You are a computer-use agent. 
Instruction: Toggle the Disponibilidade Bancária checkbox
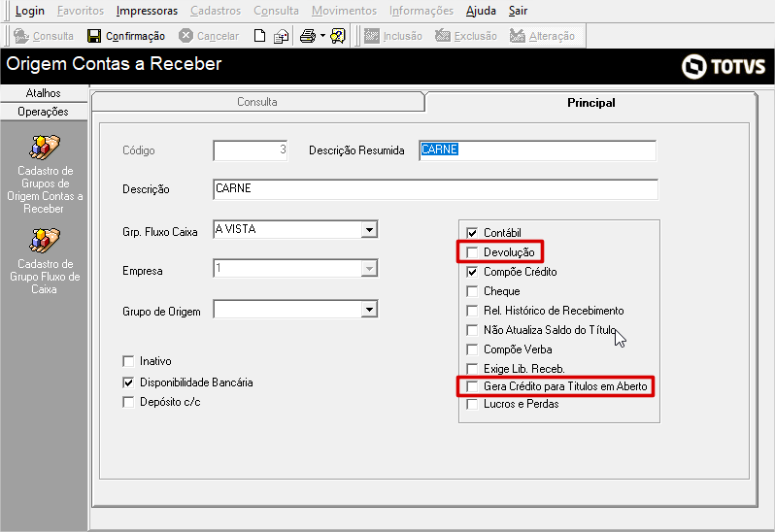click(128, 382)
